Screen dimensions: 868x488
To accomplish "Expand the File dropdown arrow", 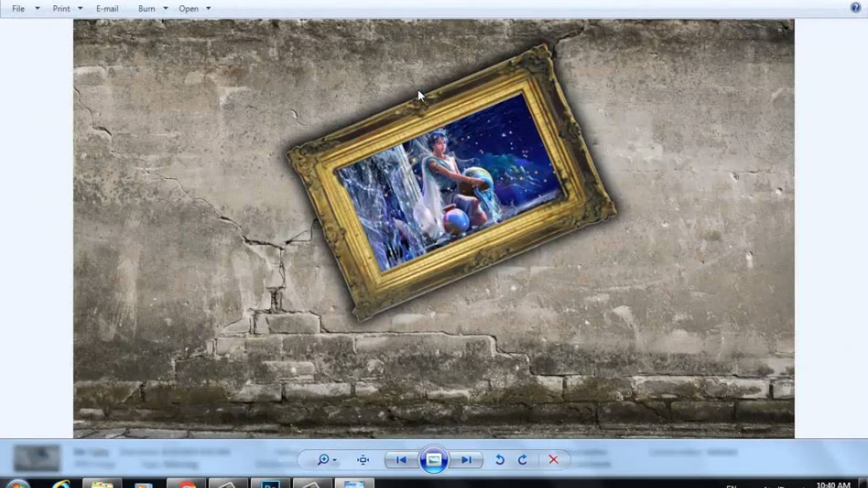I will [x=37, y=9].
